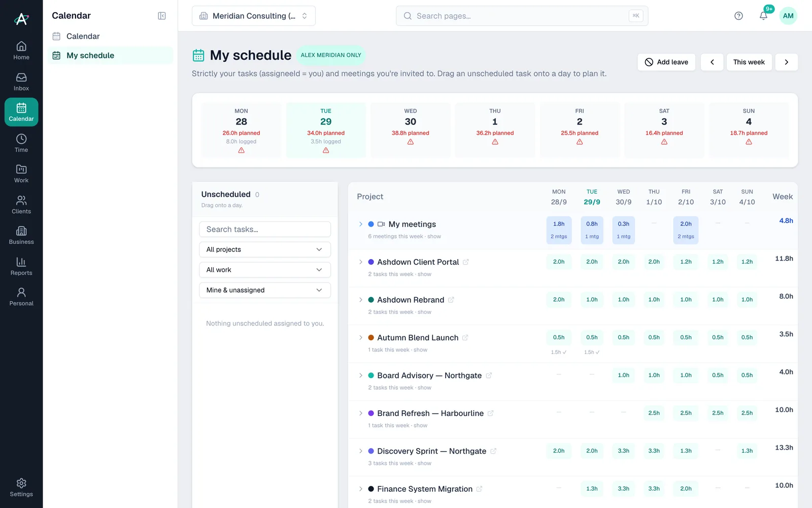Open the Inbox sidebar icon

tap(21, 82)
